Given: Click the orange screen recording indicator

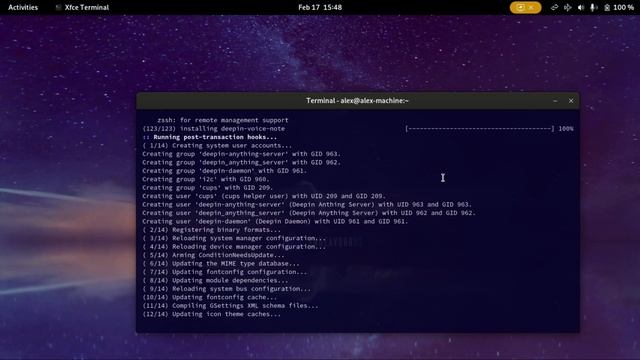Looking at the screenshot, I should 525,7.
